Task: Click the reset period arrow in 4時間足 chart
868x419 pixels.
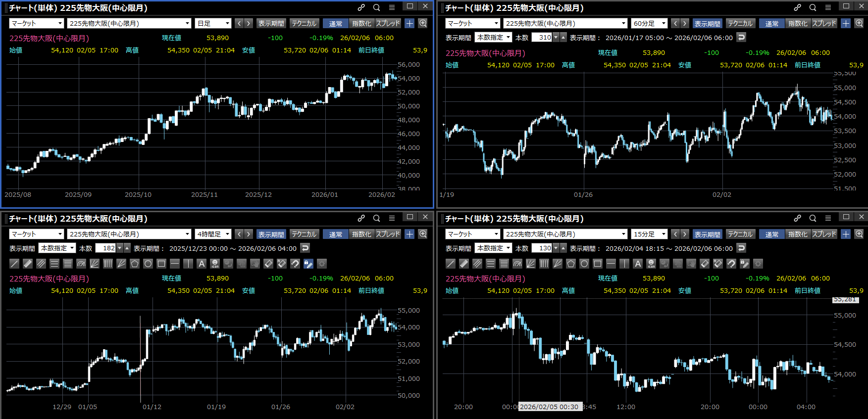Action: [306, 248]
